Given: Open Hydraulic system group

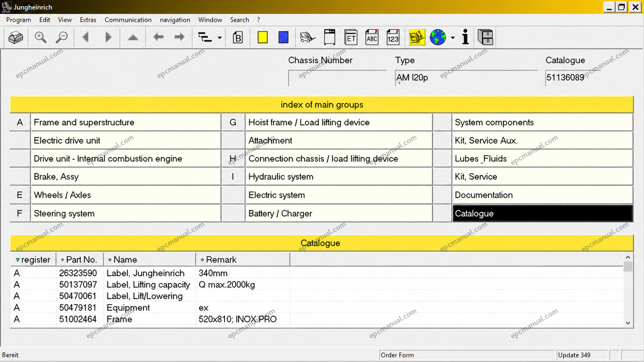Looking at the screenshot, I should pos(339,177).
